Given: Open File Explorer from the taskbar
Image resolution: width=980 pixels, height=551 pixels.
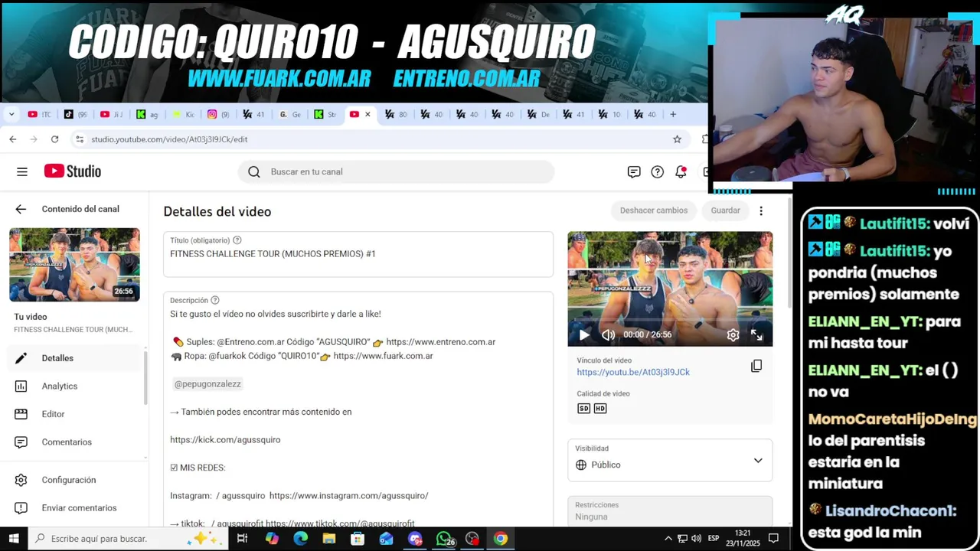Looking at the screenshot, I should click(328, 539).
